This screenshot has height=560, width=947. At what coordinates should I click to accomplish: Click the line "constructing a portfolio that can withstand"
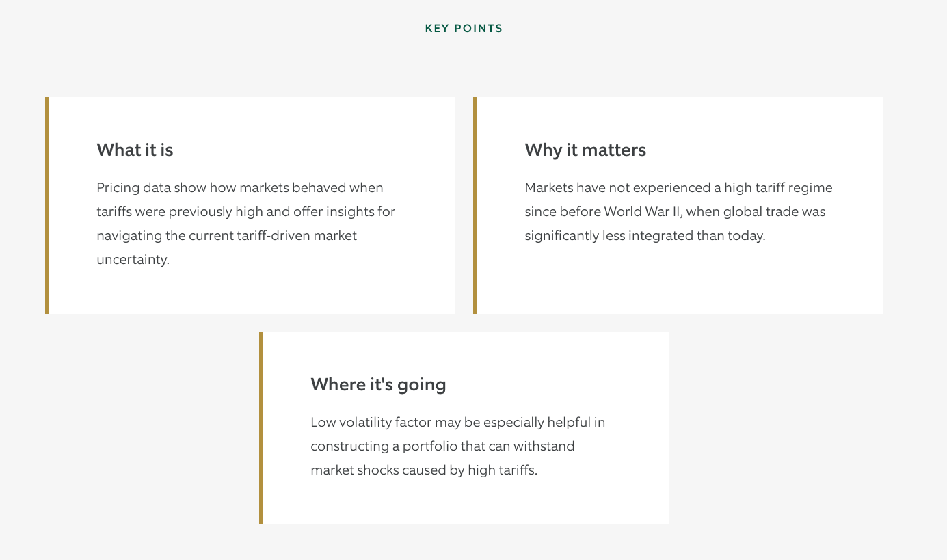pos(442,446)
